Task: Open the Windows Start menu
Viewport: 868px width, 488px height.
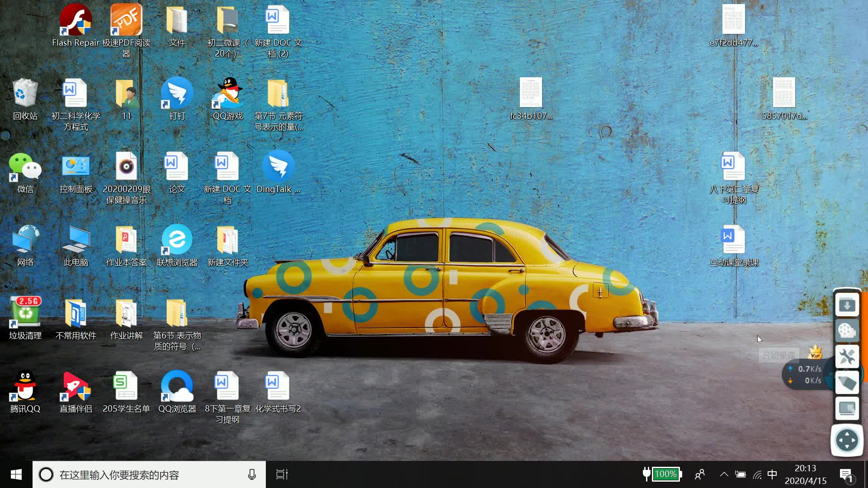Action: click(x=16, y=474)
